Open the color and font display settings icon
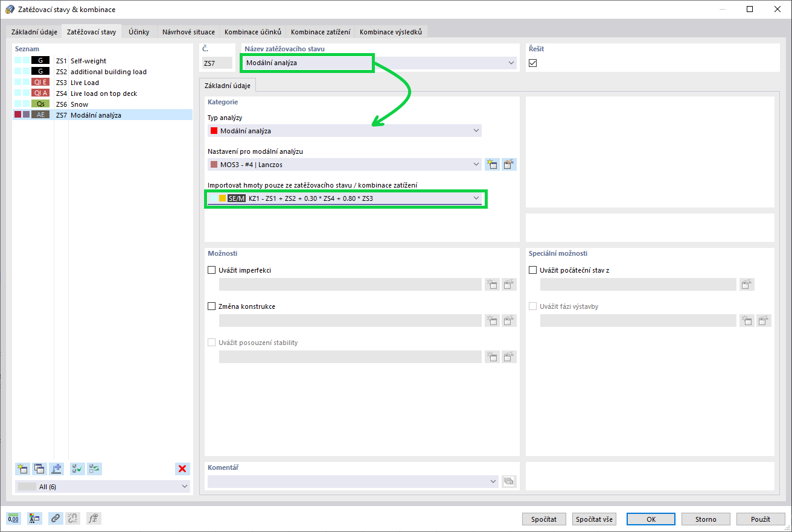 pyautogui.click(x=34, y=518)
